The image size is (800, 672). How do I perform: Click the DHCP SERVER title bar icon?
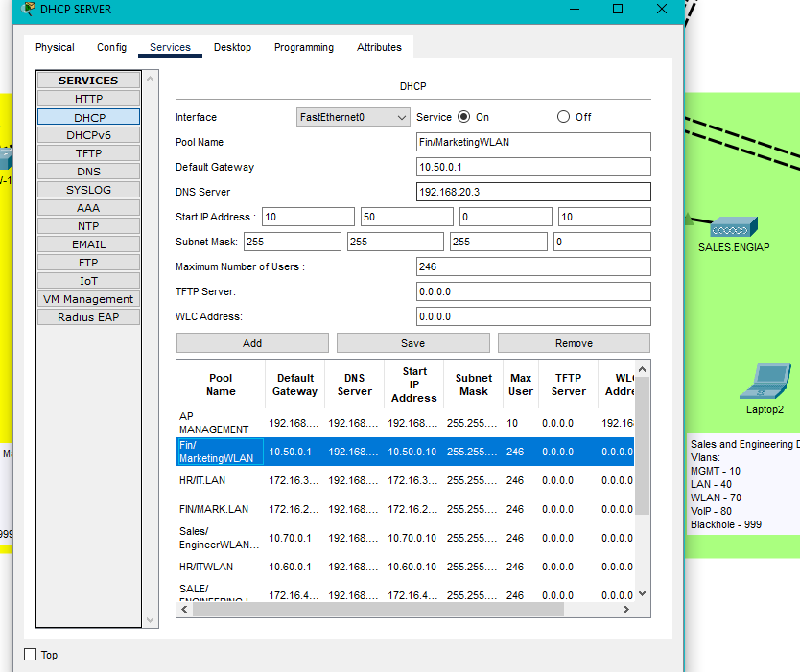pyautogui.click(x=29, y=10)
